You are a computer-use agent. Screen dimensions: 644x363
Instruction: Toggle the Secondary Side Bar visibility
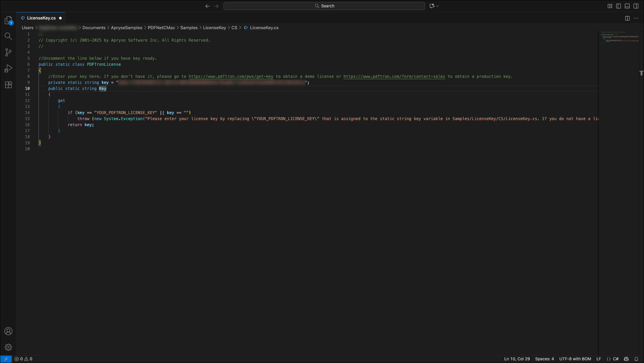[636, 6]
